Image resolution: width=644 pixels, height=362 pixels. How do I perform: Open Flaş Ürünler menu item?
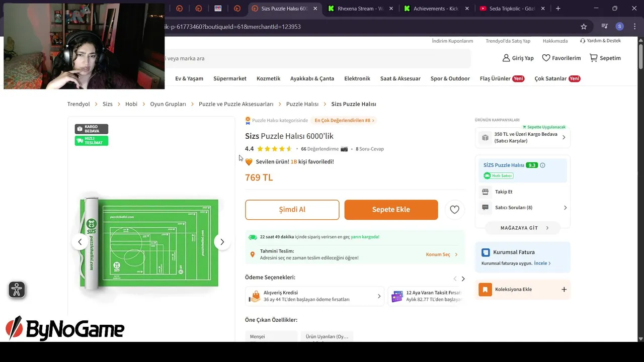point(502,78)
